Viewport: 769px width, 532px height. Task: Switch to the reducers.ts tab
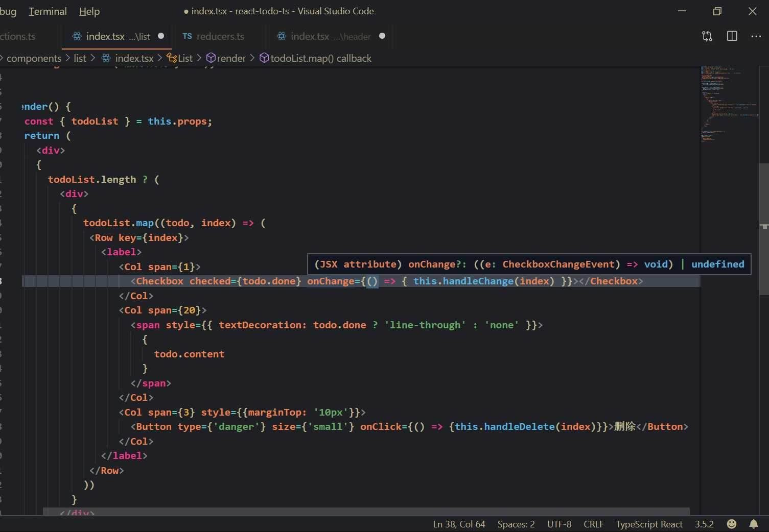(220, 36)
